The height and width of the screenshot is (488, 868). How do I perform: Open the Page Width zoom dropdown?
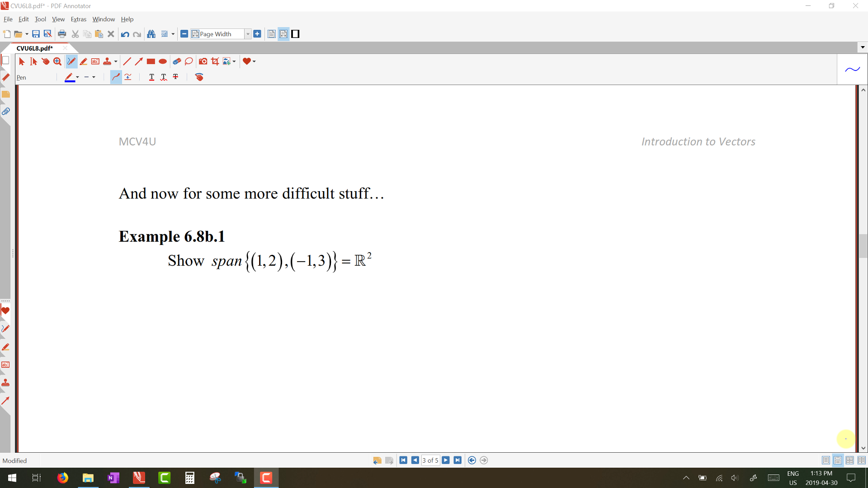pyautogui.click(x=248, y=34)
